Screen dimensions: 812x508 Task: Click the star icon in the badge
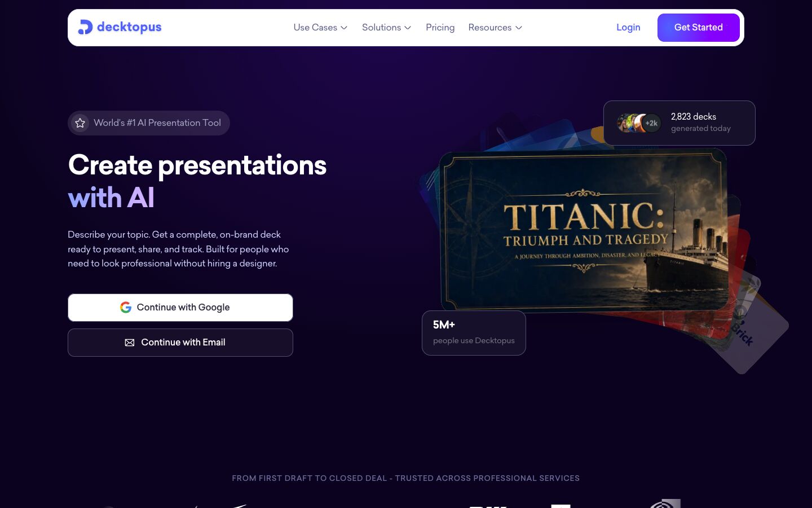pos(80,123)
